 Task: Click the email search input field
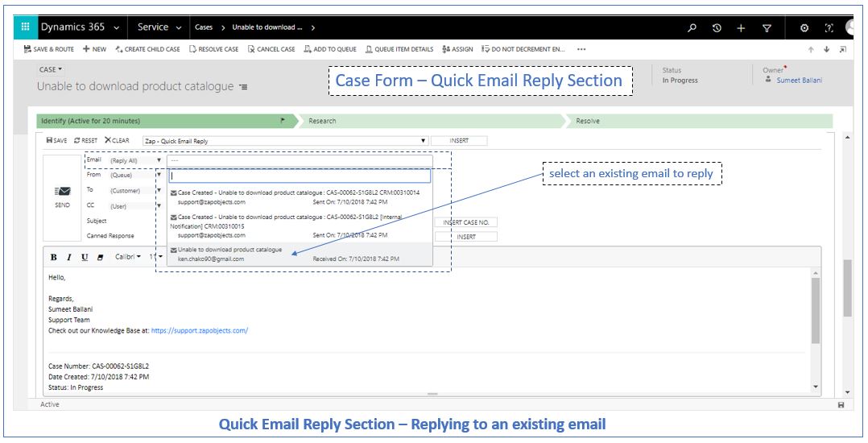click(300, 176)
